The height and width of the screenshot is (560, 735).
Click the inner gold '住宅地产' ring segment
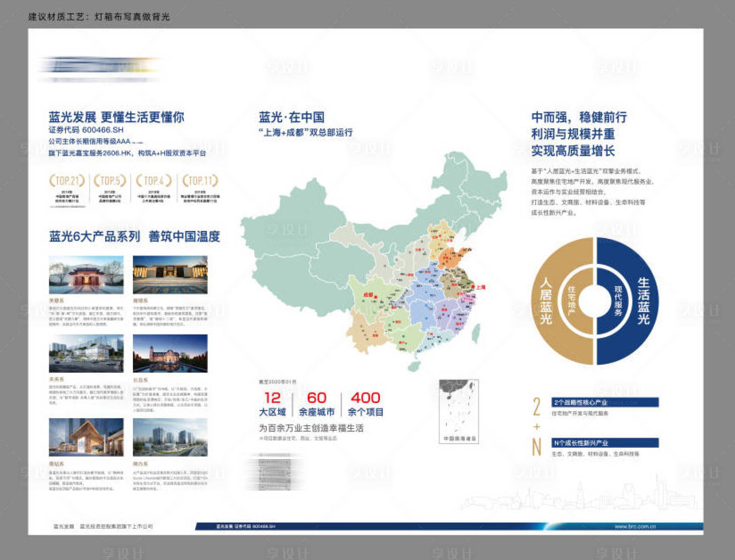[x=571, y=301]
